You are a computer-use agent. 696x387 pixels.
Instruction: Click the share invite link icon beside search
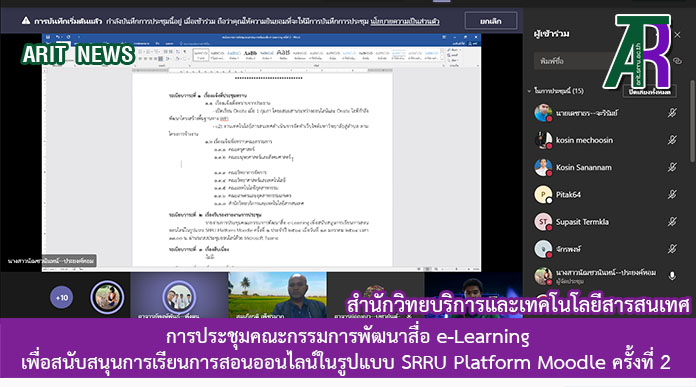[x=677, y=61]
